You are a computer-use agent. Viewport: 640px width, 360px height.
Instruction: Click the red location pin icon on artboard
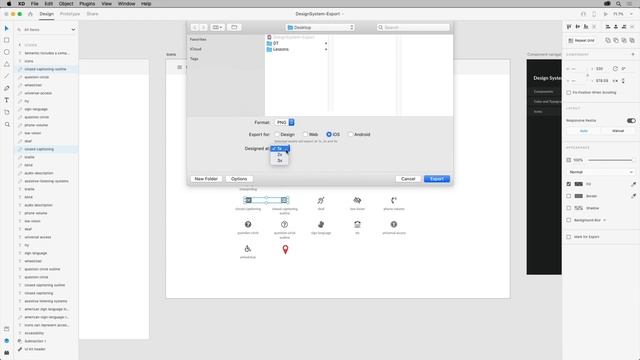(x=285, y=249)
